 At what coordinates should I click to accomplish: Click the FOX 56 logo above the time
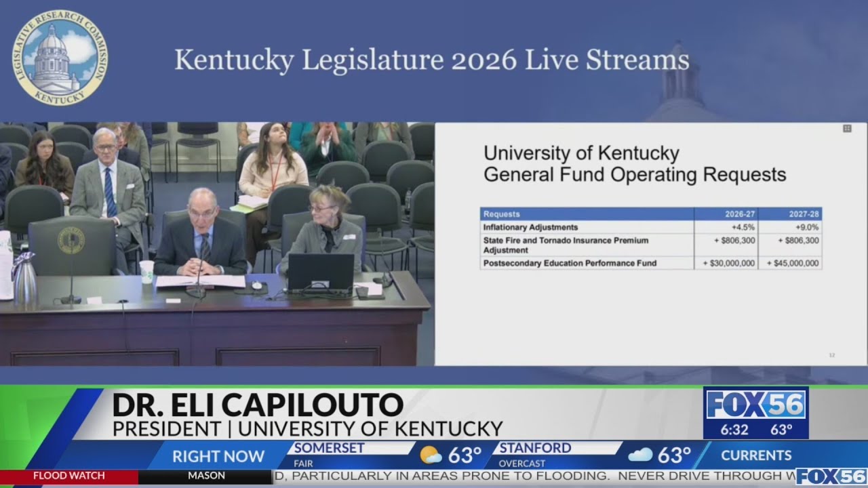coord(755,405)
